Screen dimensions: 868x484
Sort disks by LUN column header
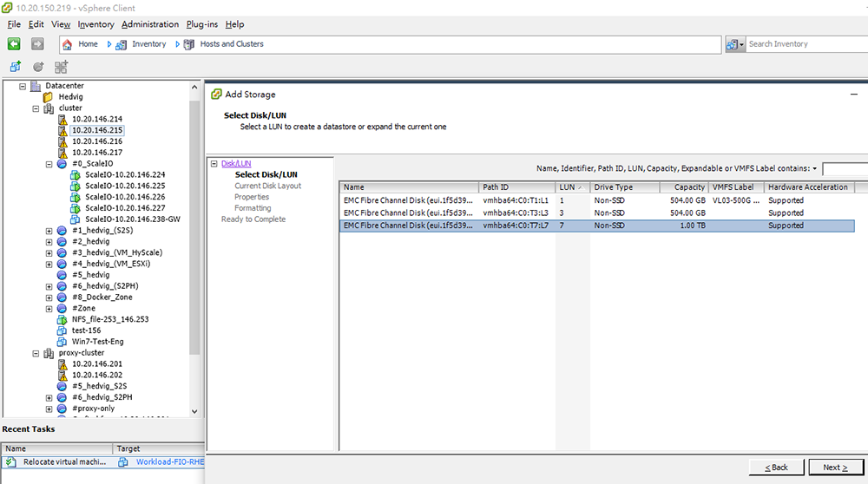tap(572, 187)
